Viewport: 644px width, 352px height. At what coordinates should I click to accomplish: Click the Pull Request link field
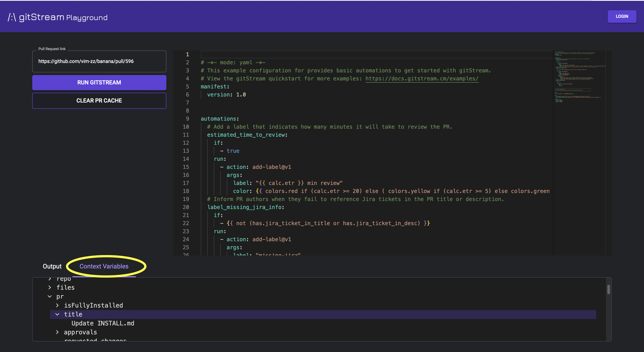(x=99, y=61)
